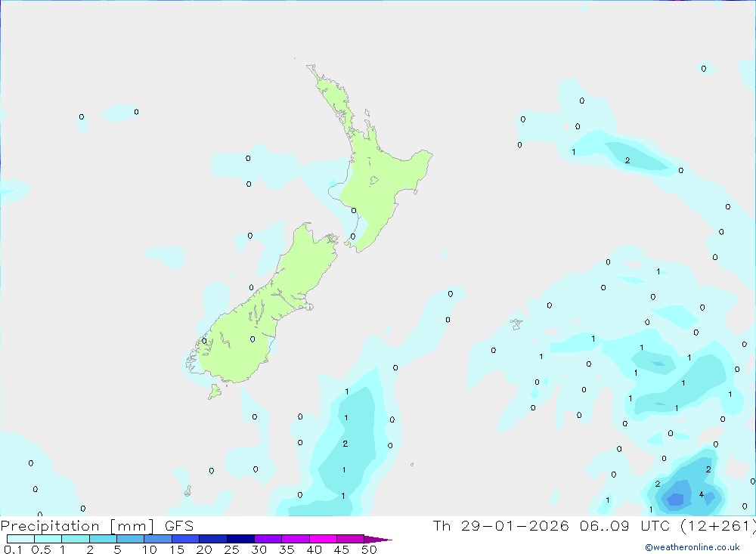756x554 pixels.
Task: Click the "GFS" model label
Action: (179, 525)
